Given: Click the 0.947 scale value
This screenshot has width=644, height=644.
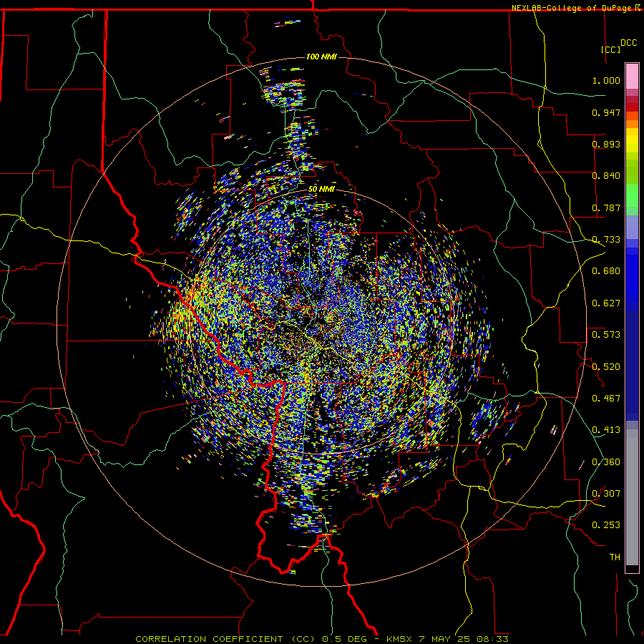Looking at the screenshot, I should (x=606, y=112).
